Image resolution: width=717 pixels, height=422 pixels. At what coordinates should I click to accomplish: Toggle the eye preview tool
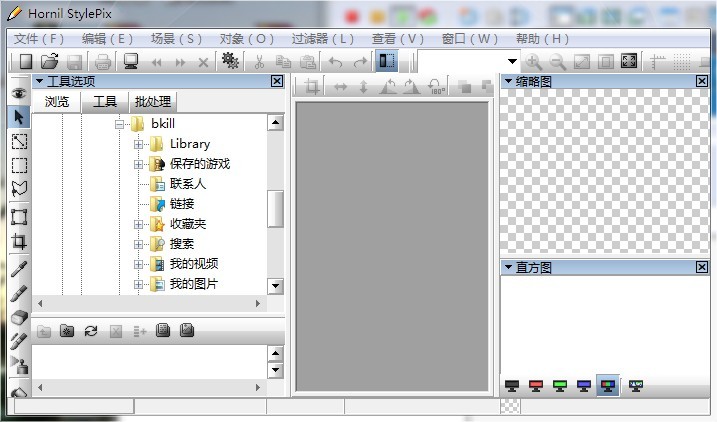coord(19,93)
